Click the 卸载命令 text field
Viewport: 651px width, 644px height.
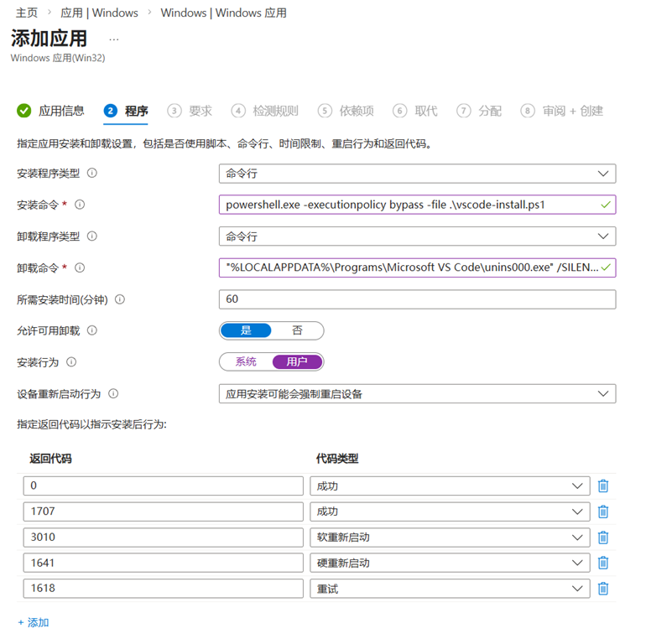point(411,267)
